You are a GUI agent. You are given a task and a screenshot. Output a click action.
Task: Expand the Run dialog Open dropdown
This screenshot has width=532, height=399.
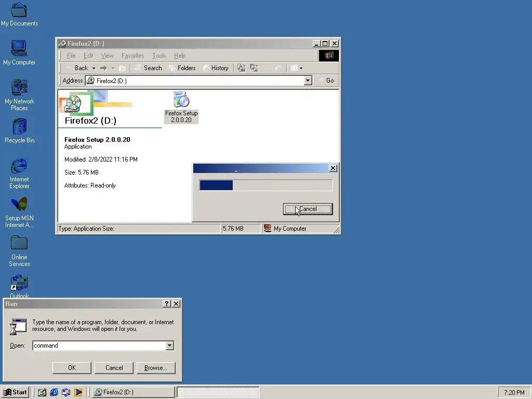[x=170, y=345]
